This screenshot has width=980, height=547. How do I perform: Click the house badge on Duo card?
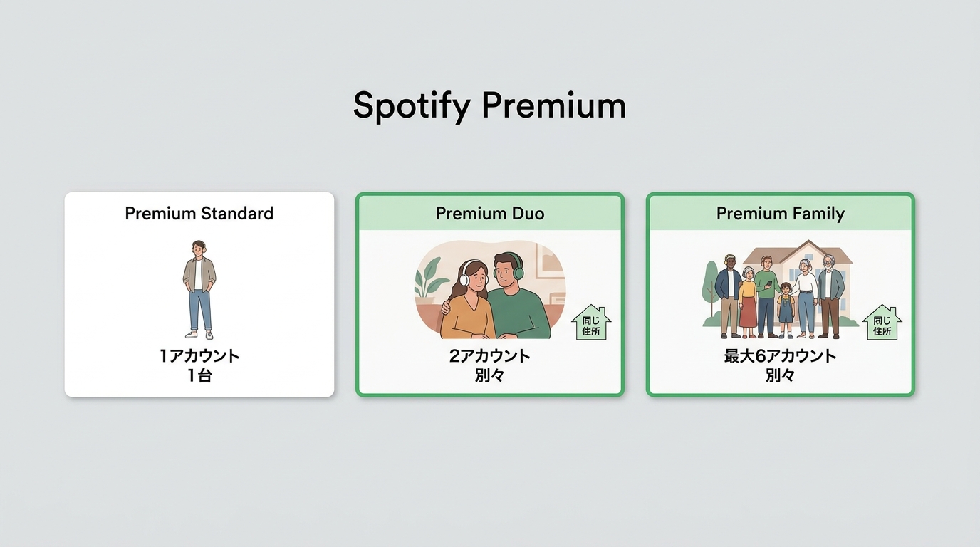[591, 323]
